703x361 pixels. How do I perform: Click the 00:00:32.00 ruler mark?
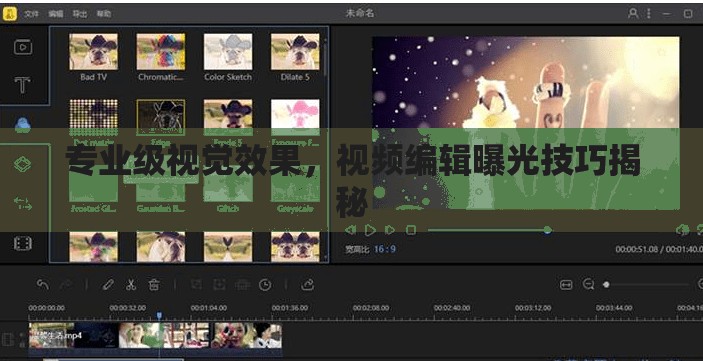[x=128, y=308]
